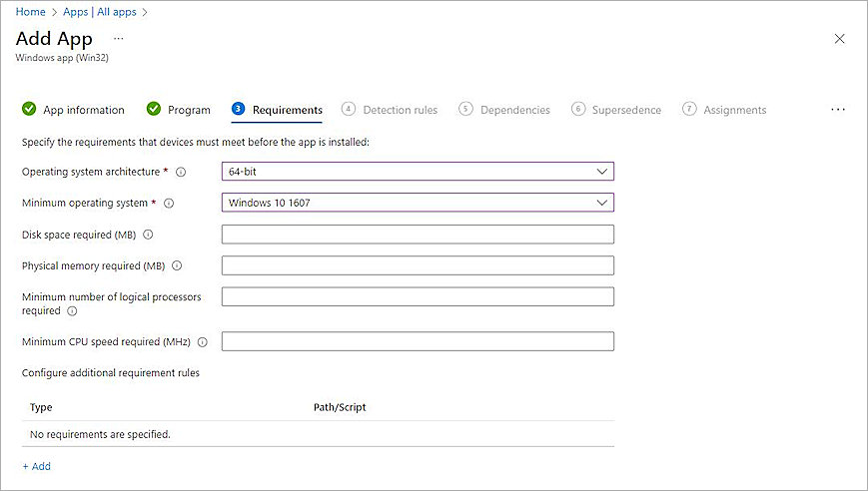Expand the Minimum operating system dropdown
Viewport: 868px width, 491px height.
pyautogui.click(x=417, y=203)
